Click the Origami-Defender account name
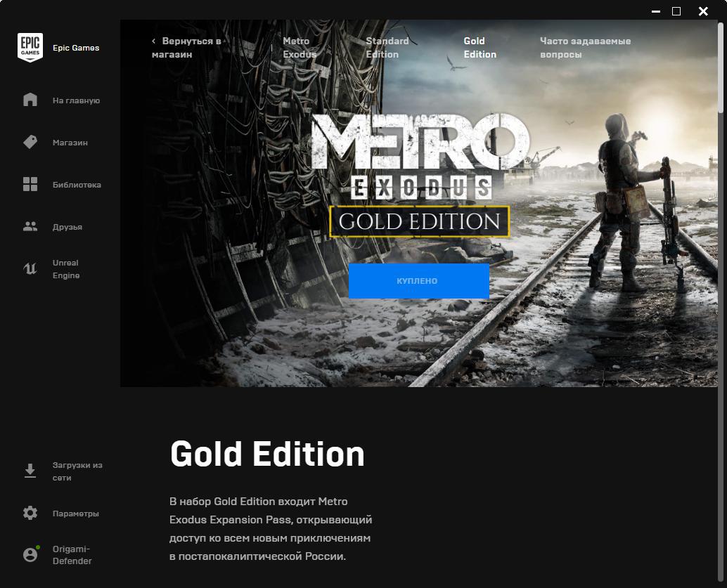This screenshot has width=727, height=588. click(72, 555)
